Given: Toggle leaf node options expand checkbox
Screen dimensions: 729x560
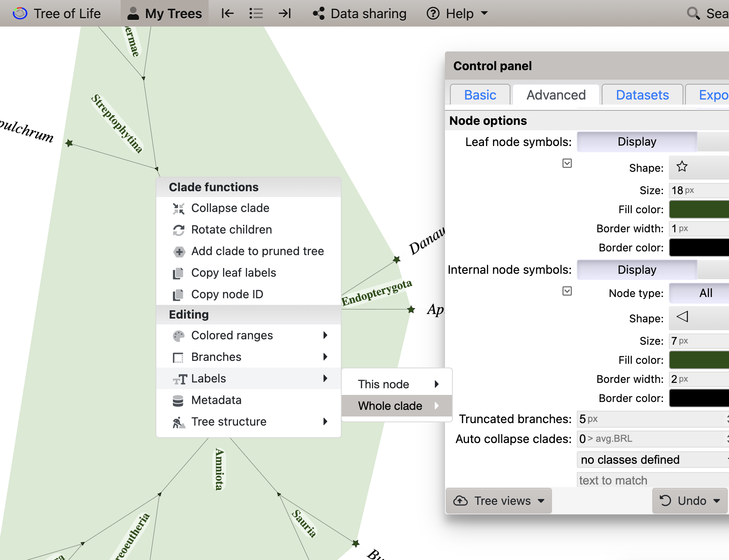Looking at the screenshot, I should click(x=567, y=163).
